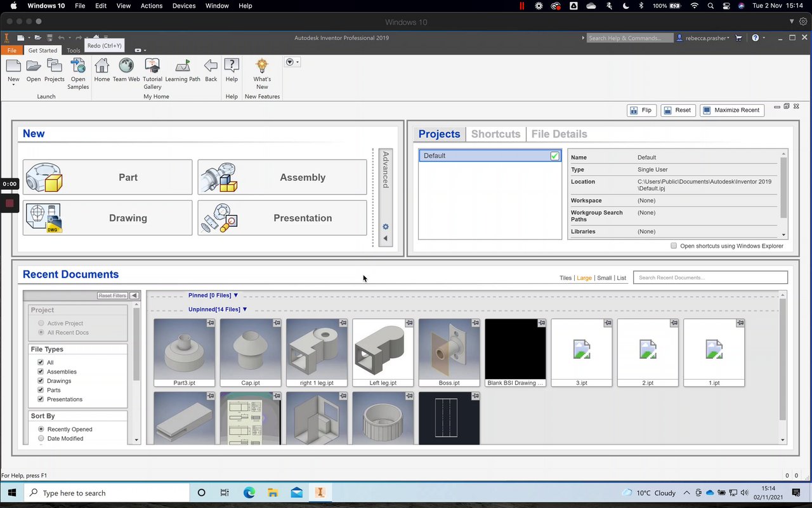Click the Maximize Recent button
This screenshot has width=812, height=508.
[731, 110]
